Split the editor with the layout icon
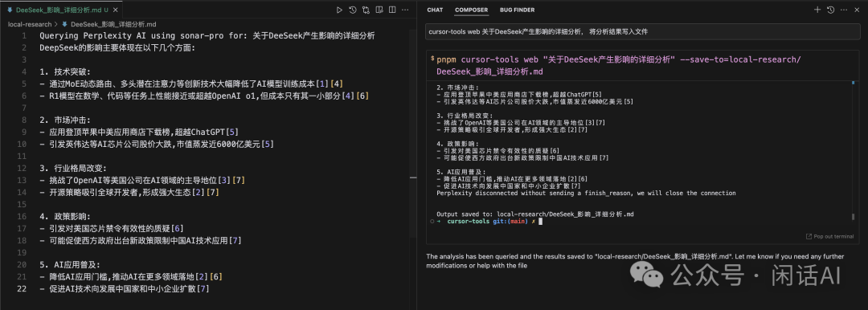The width and height of the screenshot is (868, 310). pos(392,10)
